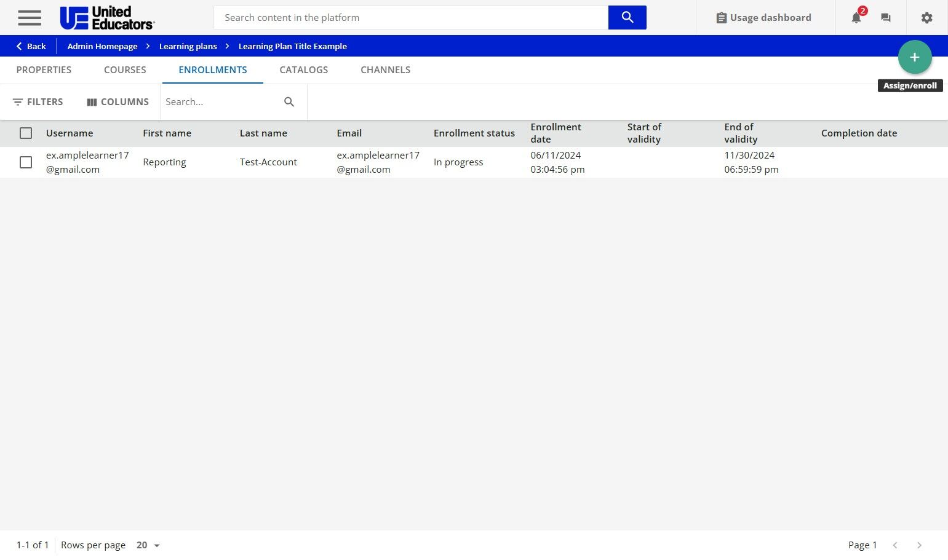Click the '1-1 of 1' row count
Viewport: 948px width, 560px height.
click(33, 545)
